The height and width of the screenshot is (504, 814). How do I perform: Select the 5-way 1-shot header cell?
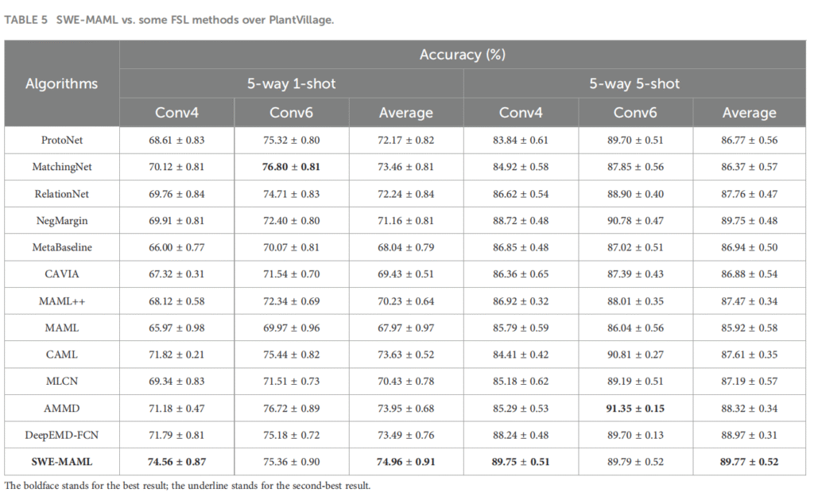click(x=291, y=83)
